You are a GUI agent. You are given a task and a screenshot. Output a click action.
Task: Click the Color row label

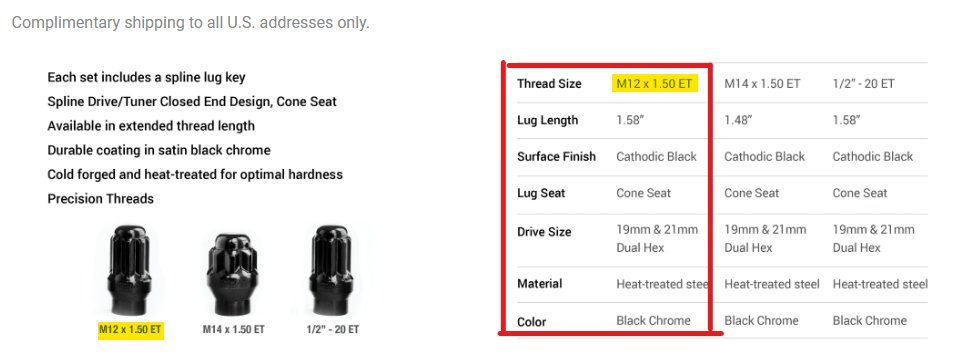532,321
